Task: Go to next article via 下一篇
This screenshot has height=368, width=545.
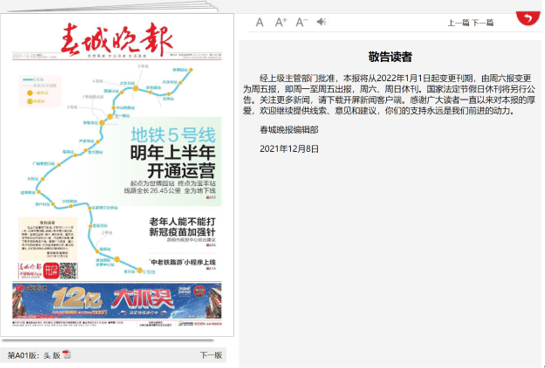Action: pos(482,23)
